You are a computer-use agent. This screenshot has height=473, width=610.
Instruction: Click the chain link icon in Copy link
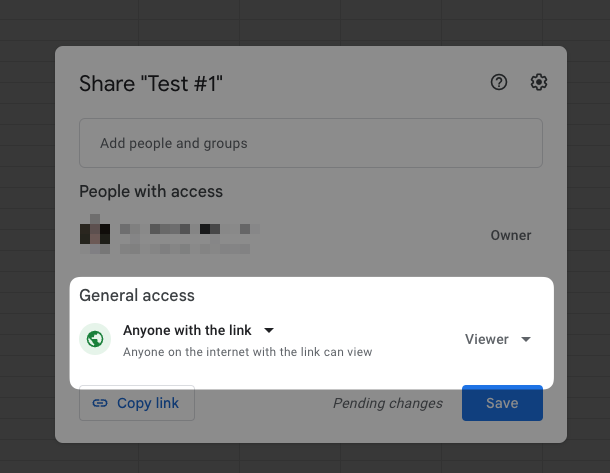99,404
